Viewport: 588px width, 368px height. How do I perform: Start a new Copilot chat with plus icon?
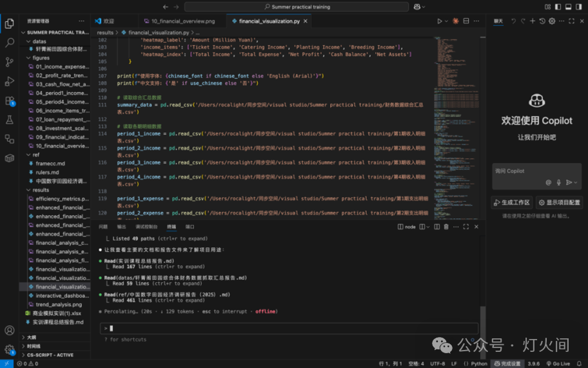click(533, 21)
